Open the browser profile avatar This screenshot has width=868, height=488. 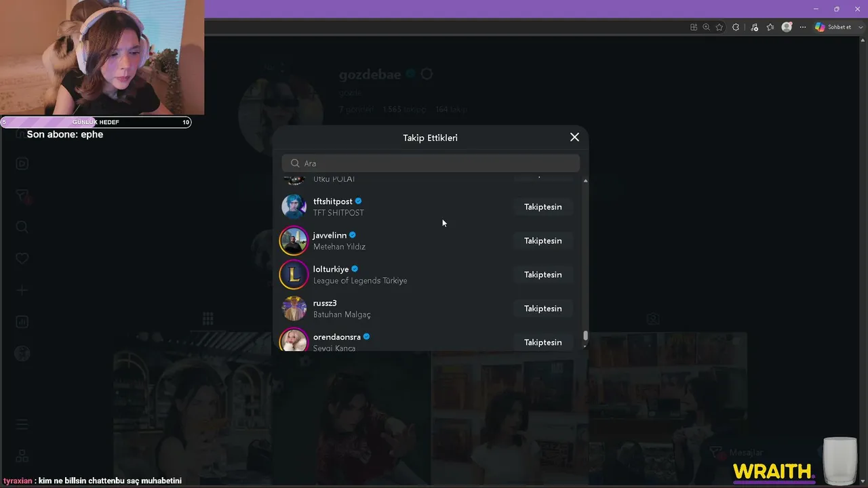click(787, 27)
